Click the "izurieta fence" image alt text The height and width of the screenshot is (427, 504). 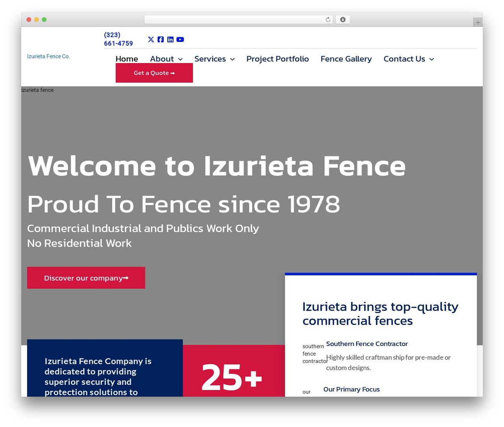click(x=37, y=90)
